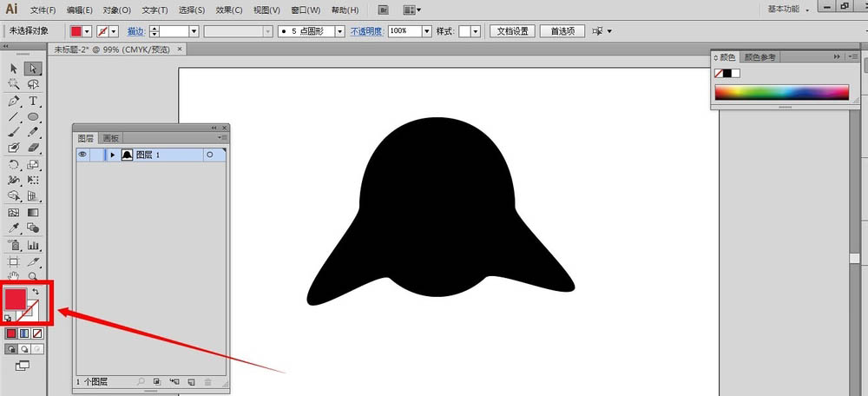Select the Pen tool

[14, 101]
